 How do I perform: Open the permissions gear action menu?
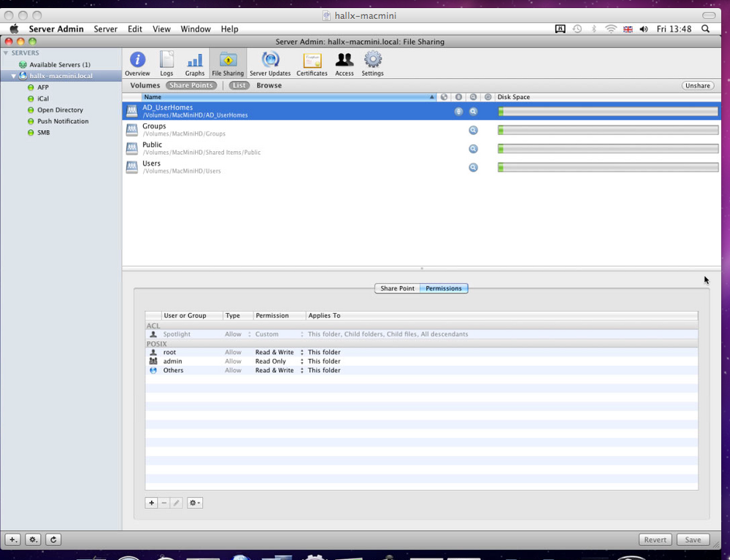click(195, 503)
